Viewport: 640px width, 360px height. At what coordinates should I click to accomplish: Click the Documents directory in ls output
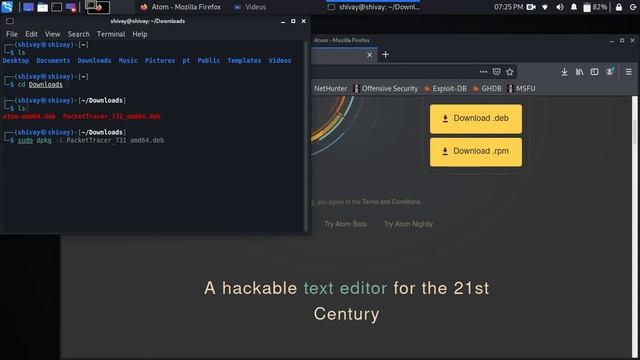(x=53, y=60)
